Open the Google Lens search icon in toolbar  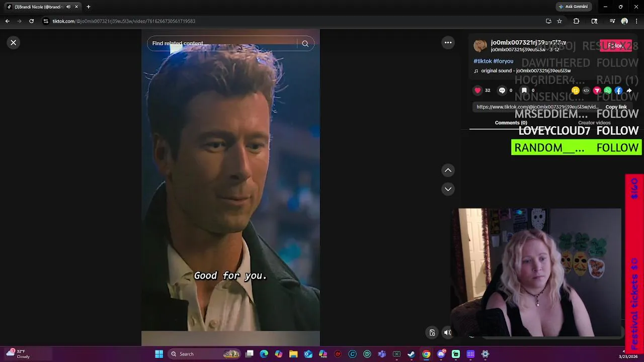coord(594,21)
